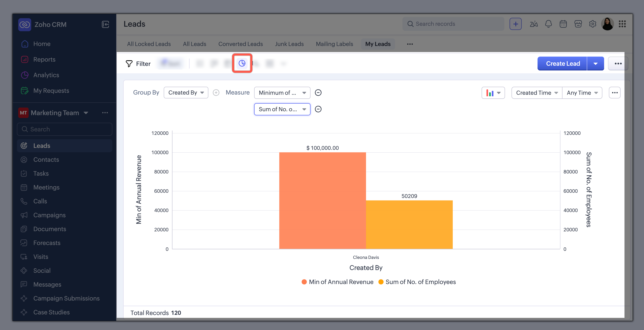Open settings gear icon
Viewport: 644px width, 330px height.
tap(592, 24)
